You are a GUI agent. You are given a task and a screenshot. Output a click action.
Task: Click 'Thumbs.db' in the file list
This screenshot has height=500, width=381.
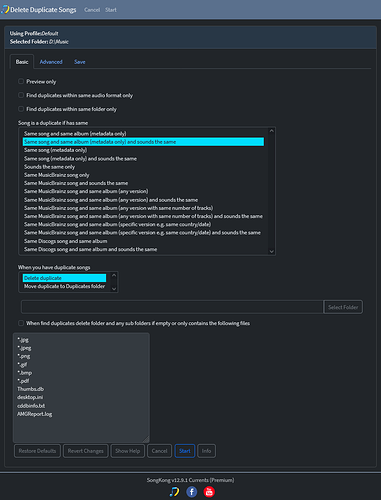pos(30,389)
